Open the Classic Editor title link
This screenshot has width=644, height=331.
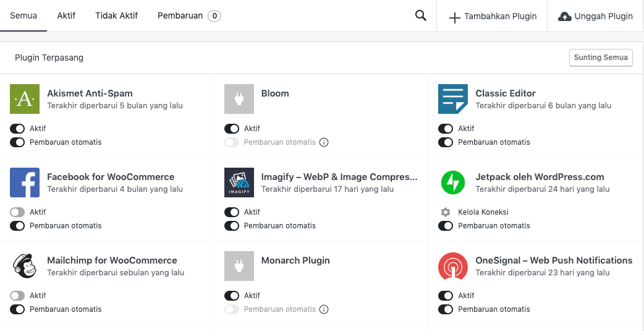(506, 93)
